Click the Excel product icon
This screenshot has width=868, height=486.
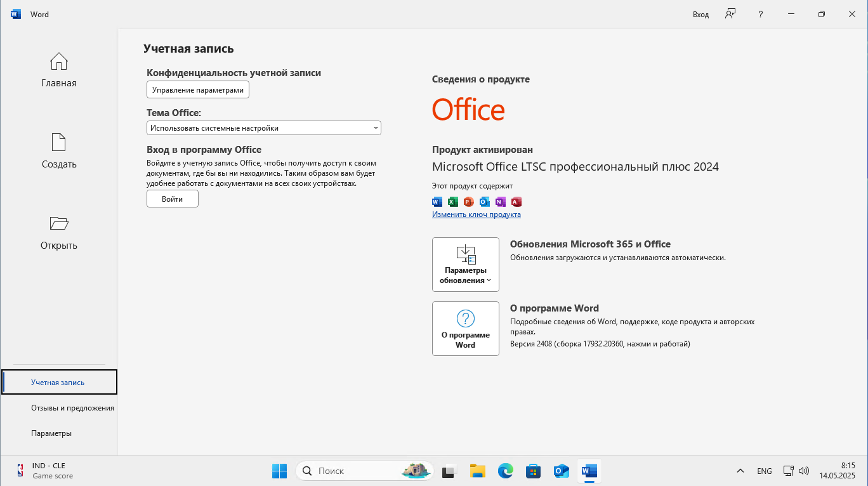pos(452,202)
